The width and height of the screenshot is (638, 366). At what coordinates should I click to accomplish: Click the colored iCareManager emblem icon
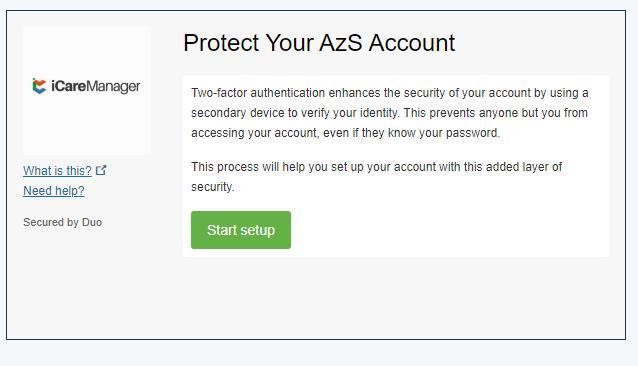(x=39, y=86)
